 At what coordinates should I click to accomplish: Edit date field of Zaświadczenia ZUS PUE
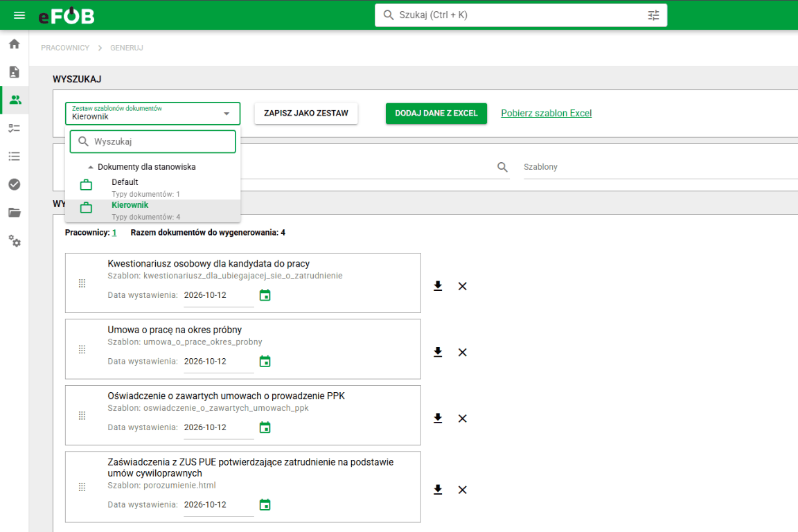(218, 505)
